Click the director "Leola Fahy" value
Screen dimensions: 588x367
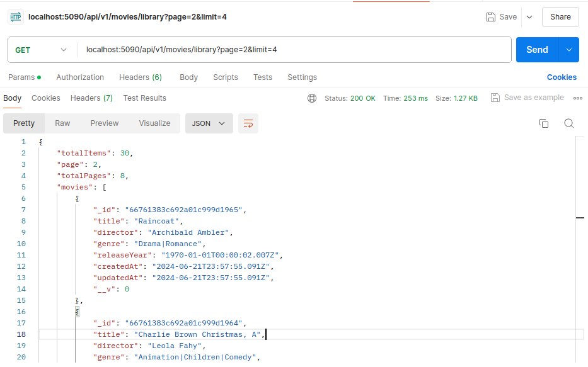point(175,346)
